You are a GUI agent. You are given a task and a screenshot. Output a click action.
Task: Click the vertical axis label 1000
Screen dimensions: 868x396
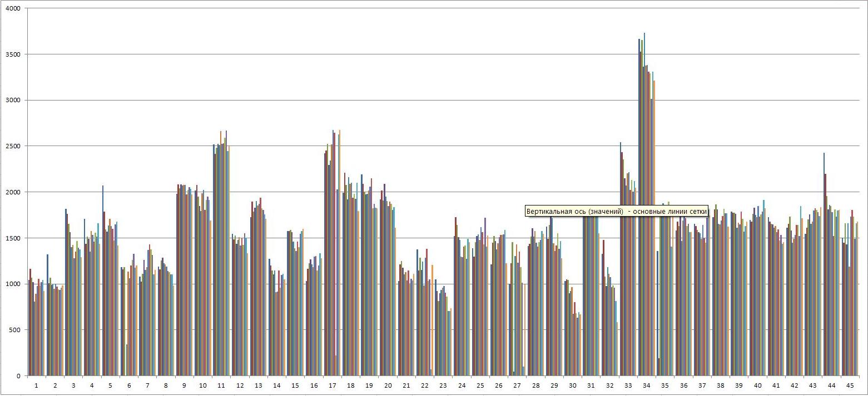pyautogui.click(x=13, y=284)
